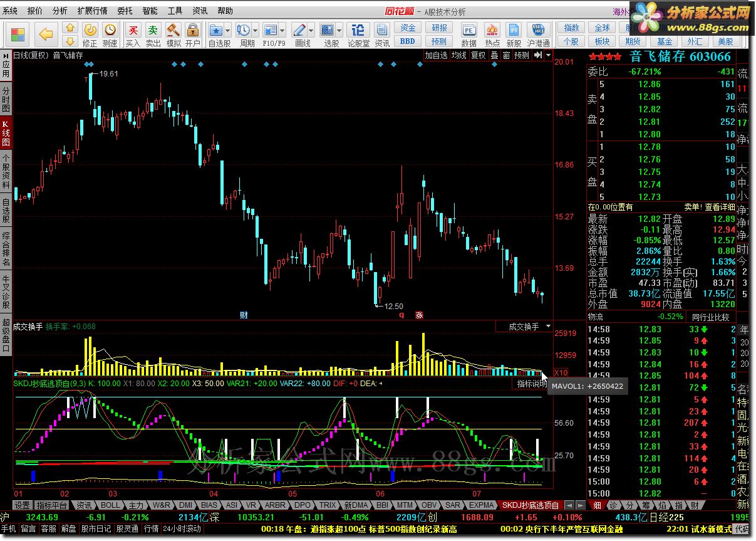Open the 扩展行情 menu
The height and width of the screenshot is (541, 756).
(x=93, y=11)
